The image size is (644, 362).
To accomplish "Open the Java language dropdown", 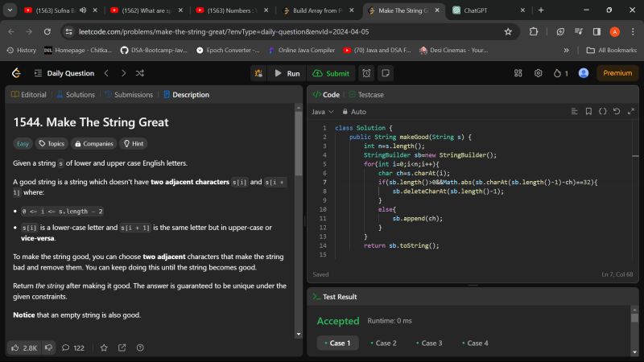I will pos(322,112).
